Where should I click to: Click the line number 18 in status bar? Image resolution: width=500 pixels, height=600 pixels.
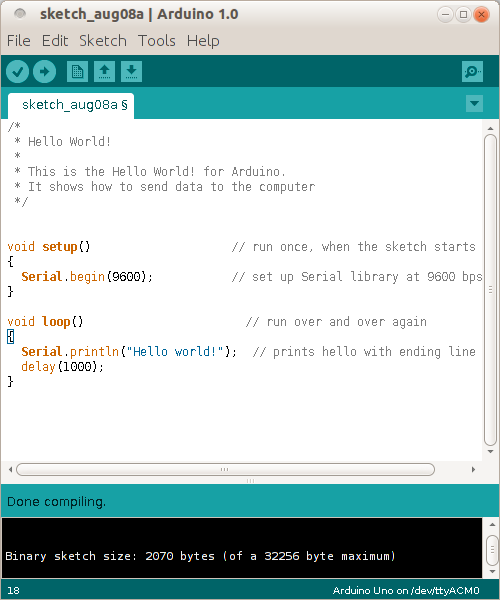[x=13, y=590]
